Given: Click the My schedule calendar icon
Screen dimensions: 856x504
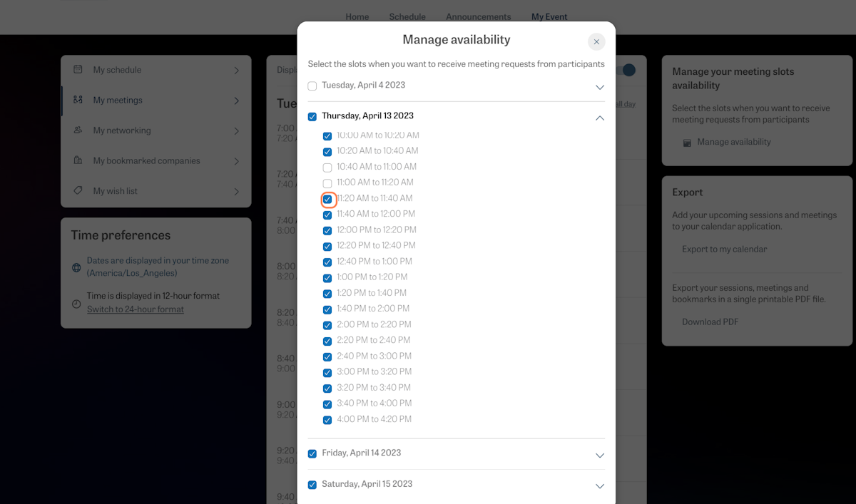Looking at the screenshot, I should [78, 70].
